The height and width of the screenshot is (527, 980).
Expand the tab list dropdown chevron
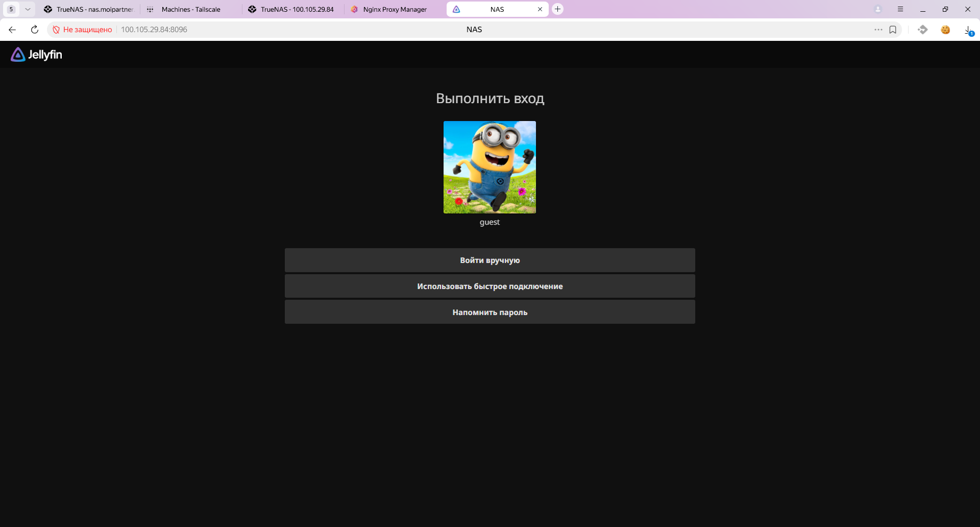coord(28,9)
